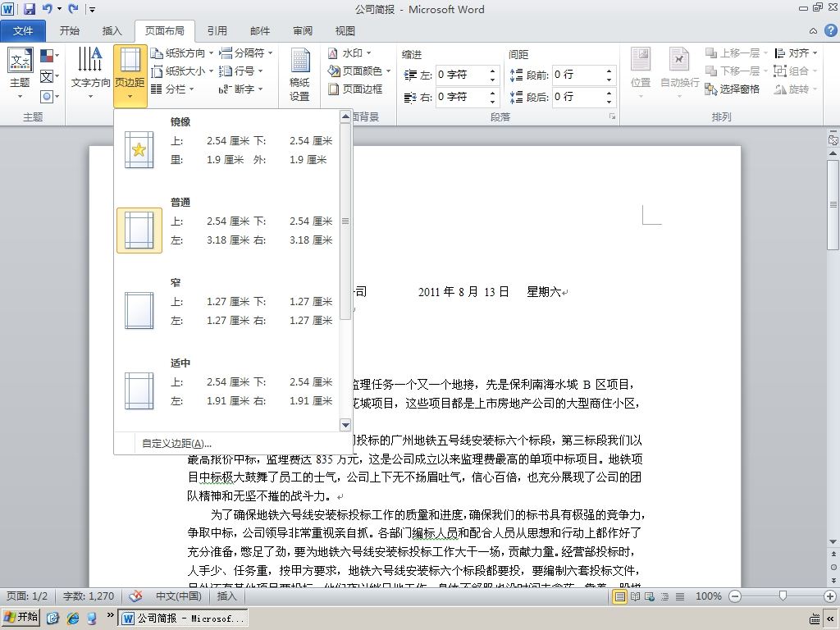This screenshot has width=840, height=630.
Task: Select the Mirrored (镜像) margin preset
Action: [x=228, y=149]
